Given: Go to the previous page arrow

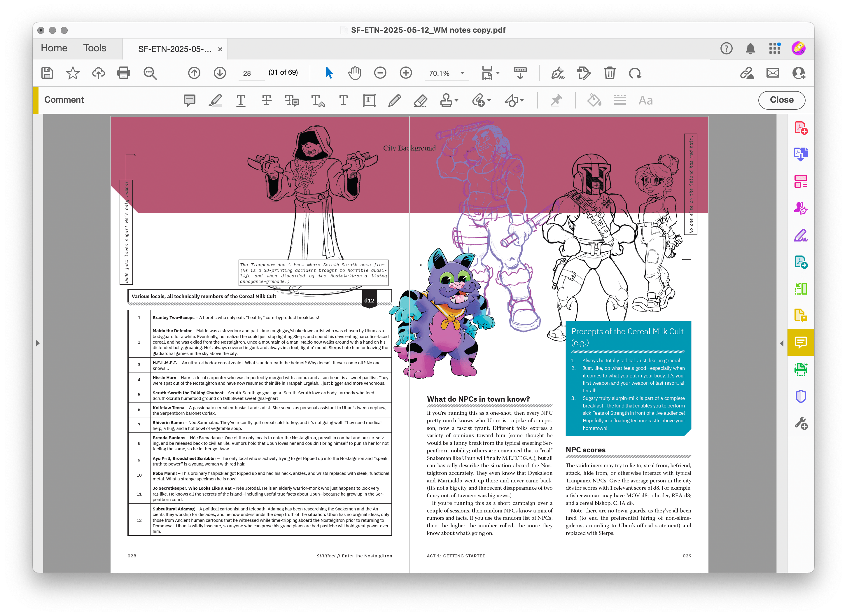Looking at the screenshot, I should coord(194,73).
